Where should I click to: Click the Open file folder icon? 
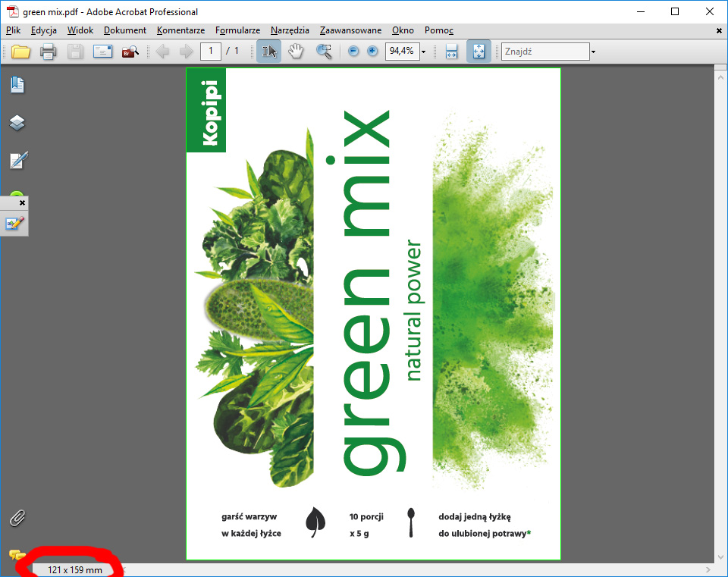point(20,52)
